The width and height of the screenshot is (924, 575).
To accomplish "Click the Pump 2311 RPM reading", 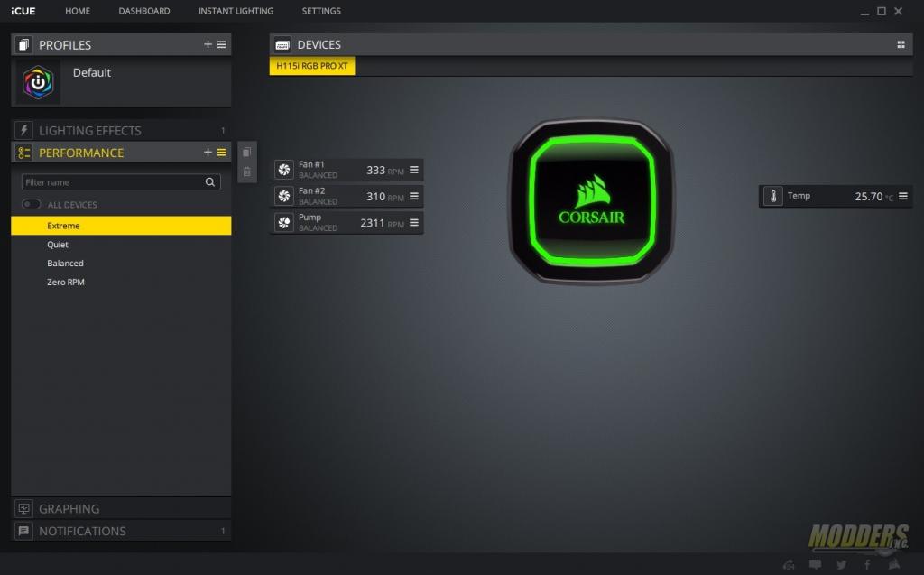I will (382, 223).
